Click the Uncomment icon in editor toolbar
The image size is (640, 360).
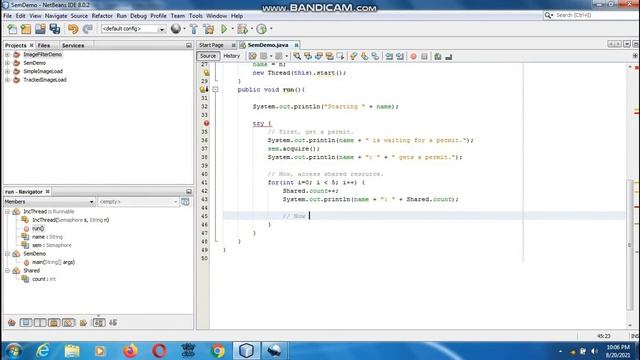tap(449, 56)
